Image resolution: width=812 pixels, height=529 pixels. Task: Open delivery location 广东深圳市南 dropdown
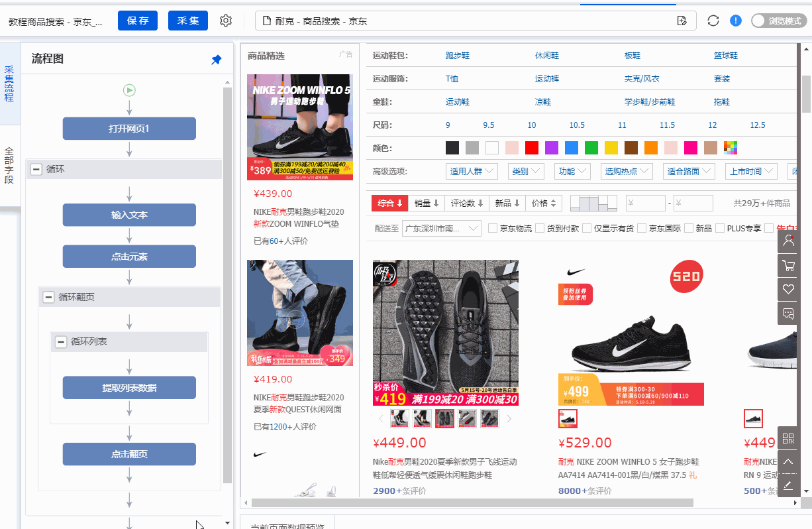442,229
